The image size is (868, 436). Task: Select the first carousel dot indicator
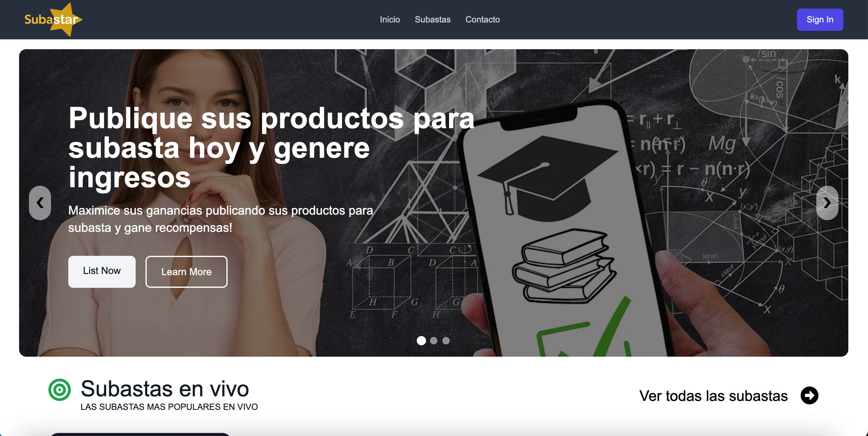[x=421, y=341]
